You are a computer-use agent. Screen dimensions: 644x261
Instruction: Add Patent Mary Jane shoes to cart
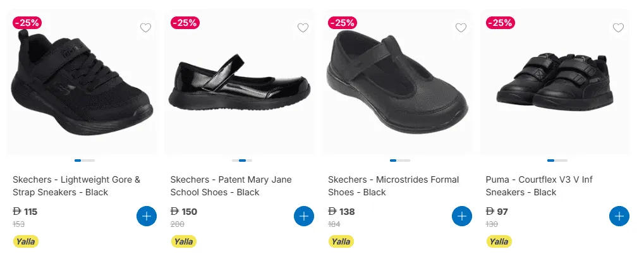coord(304,216)
